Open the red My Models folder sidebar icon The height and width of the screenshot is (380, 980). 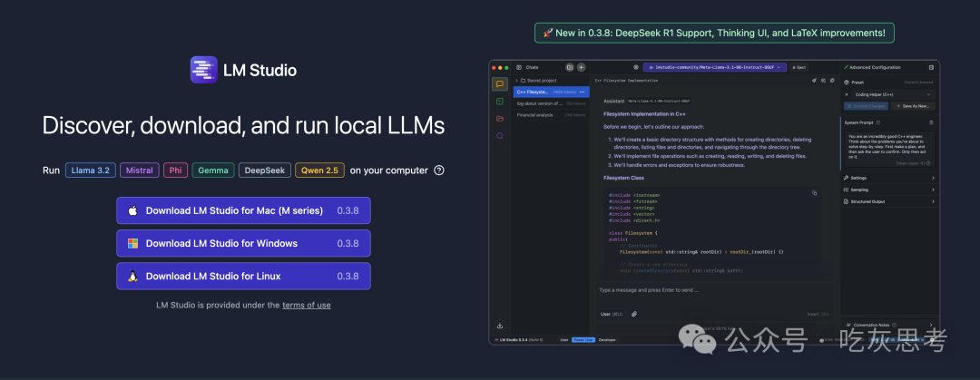coord(500,118)
